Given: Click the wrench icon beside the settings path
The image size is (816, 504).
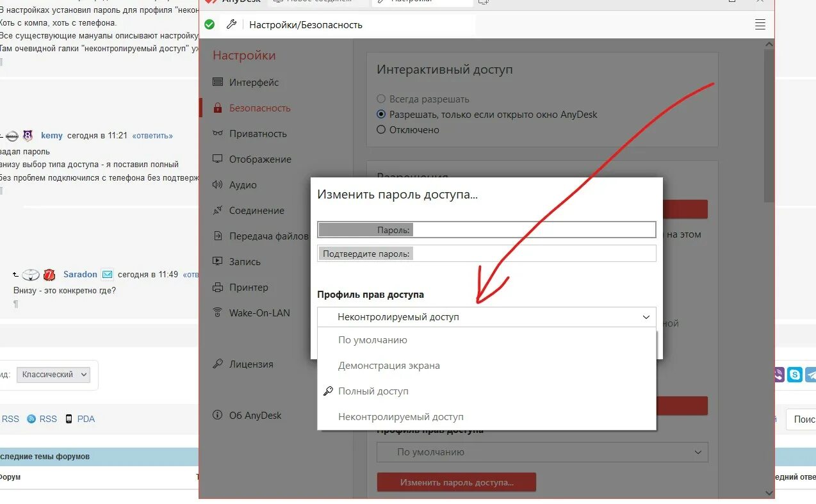Looking at the screenshot, I should coord(232,24).
